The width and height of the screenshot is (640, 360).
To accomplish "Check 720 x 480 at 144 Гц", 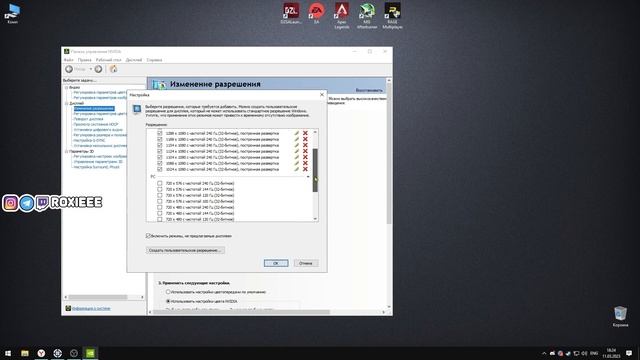I will [x=160, y=213].
